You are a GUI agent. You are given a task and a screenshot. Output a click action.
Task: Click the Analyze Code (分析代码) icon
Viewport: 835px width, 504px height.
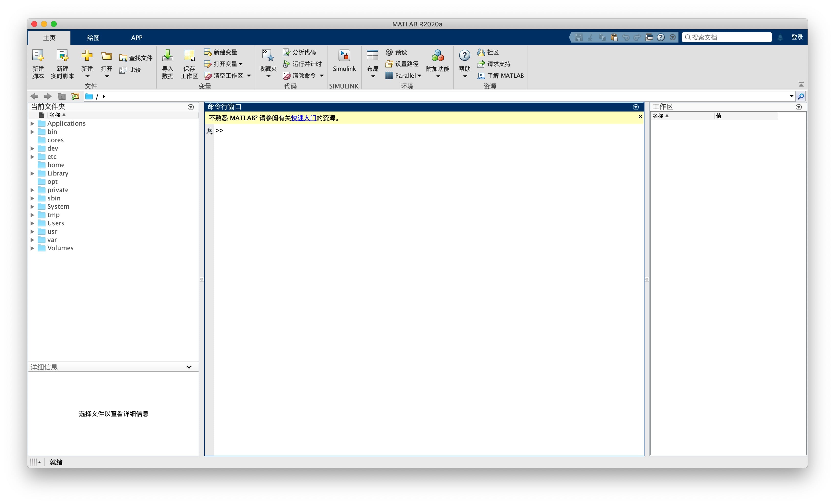point(286,52)
